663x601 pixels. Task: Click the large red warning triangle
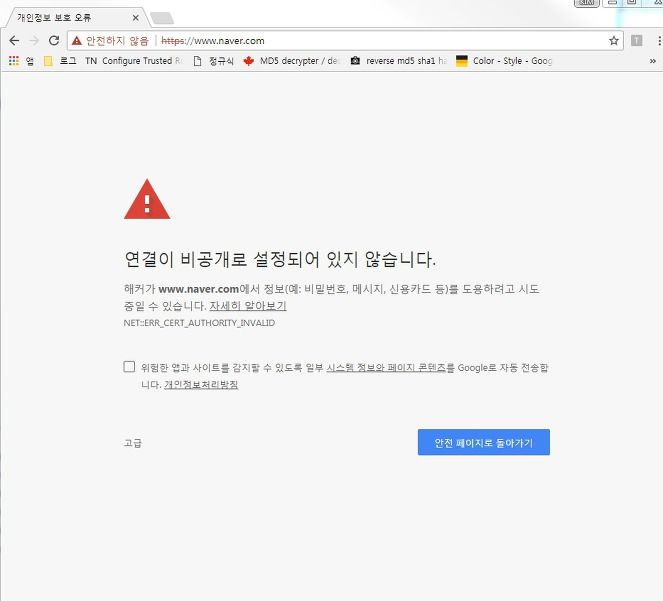pyautogui.click(x=147, y=199)
